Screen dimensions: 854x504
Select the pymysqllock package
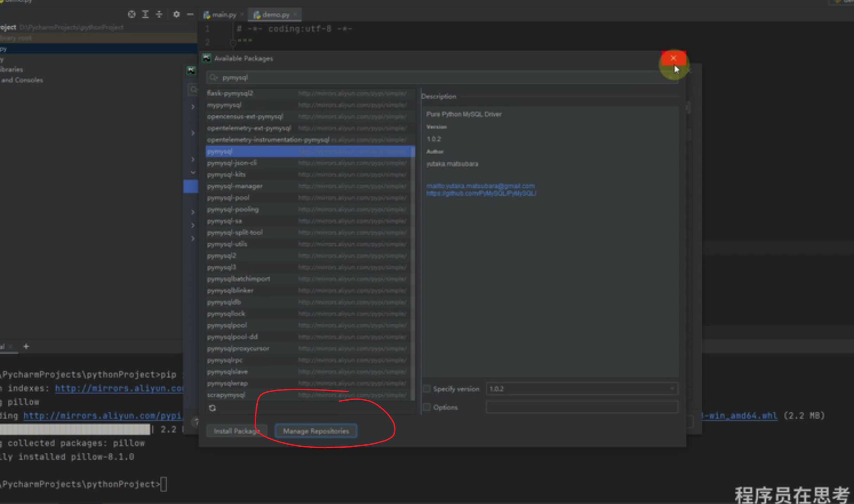click(x=308, y=314)
